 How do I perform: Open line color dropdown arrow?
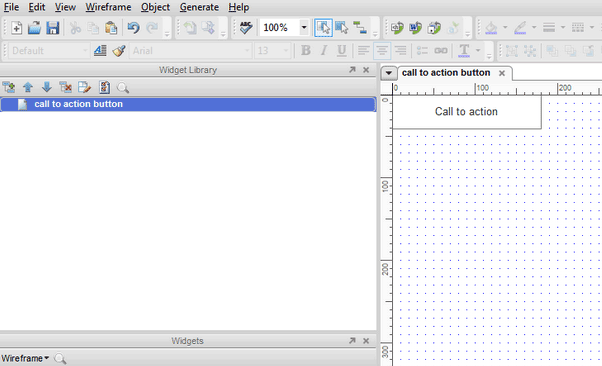pyautogui.click(x=534, y=28)
